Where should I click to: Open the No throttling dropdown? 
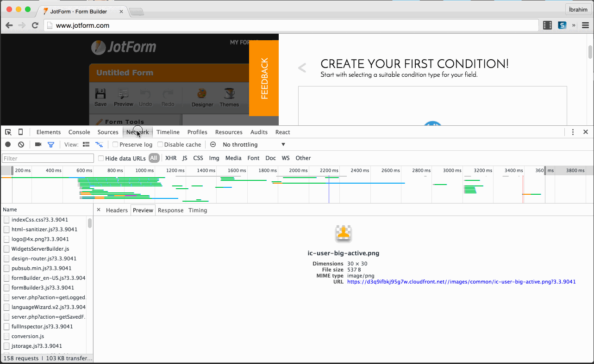(x=254, y=145)
